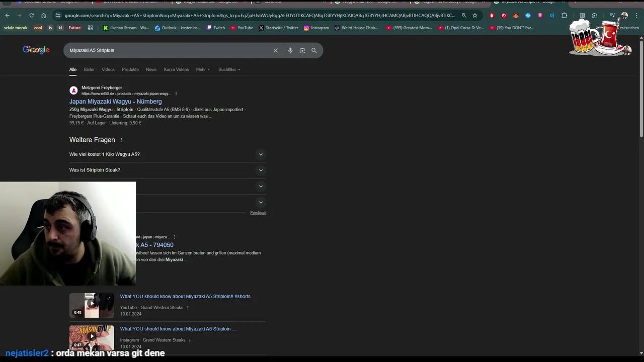The height and width of the screenshot is (362, 644).
Task: Open the Extensions puzzle piece menu
Action: [x=564, y=16]
